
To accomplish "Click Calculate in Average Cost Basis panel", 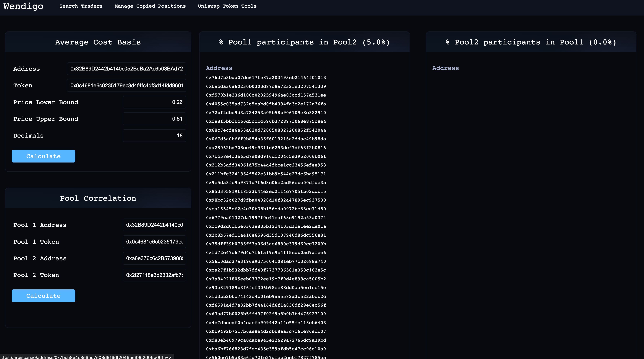I will (44, 156).
